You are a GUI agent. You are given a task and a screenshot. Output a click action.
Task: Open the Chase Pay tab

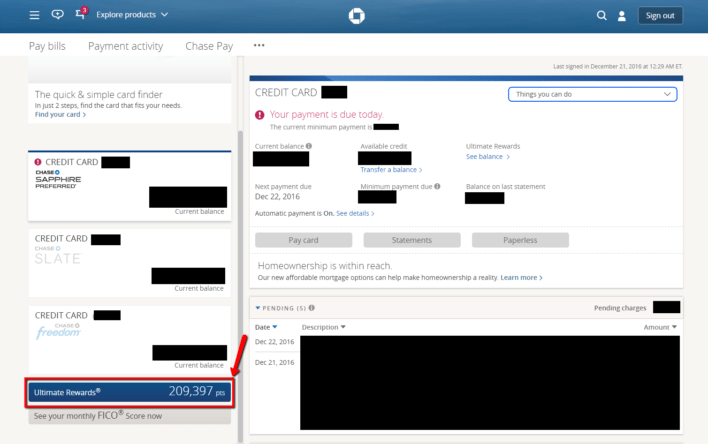pos(209,46)
